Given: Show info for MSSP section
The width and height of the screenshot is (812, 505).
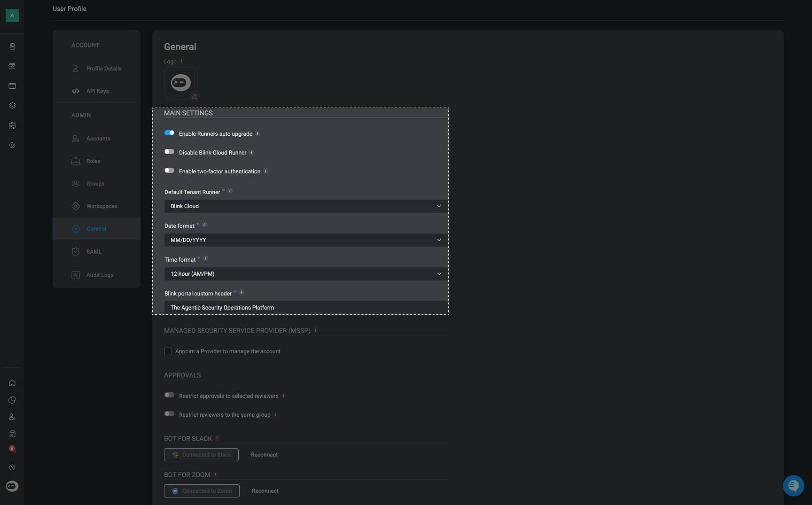Looking at the screenshot, I should [316, 330].
